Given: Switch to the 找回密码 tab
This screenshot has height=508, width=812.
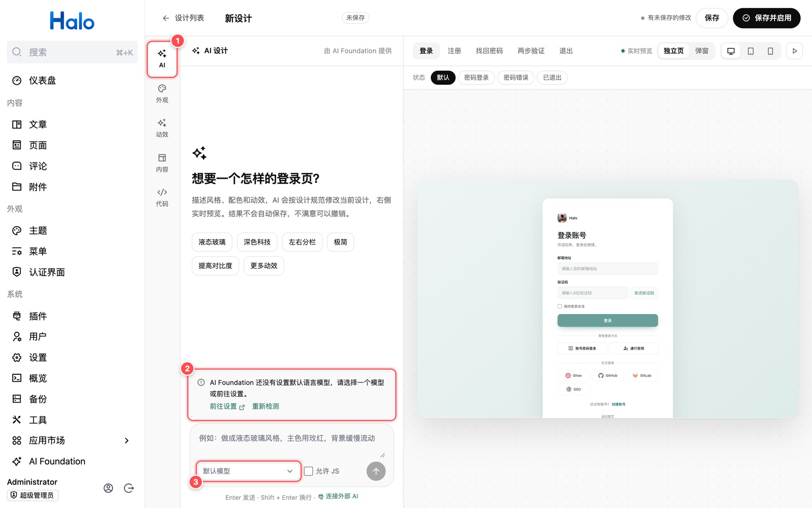Looking at the screenshot, I should [489, 51].
